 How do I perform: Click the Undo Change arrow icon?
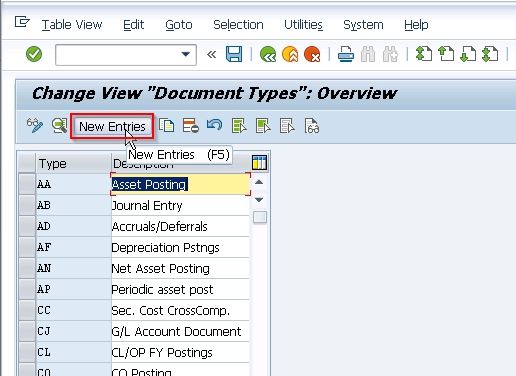tap(214, 125)
